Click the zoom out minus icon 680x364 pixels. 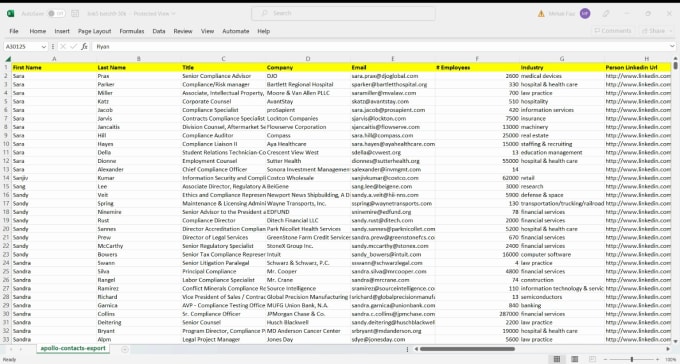(606, 359)
